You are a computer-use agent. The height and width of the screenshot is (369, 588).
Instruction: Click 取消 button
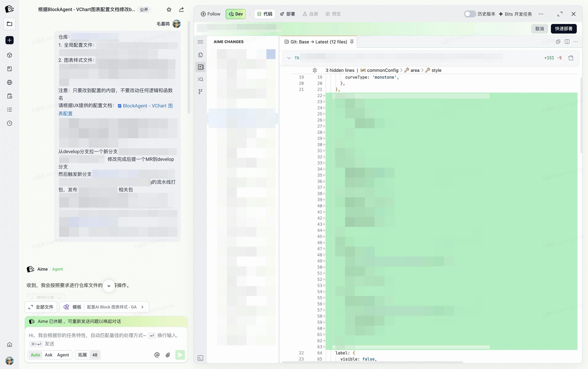point(540,29)
